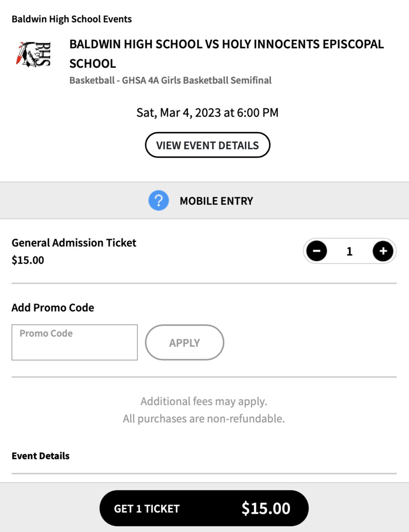Select the General Admission Ticket label

coord(74,243)
